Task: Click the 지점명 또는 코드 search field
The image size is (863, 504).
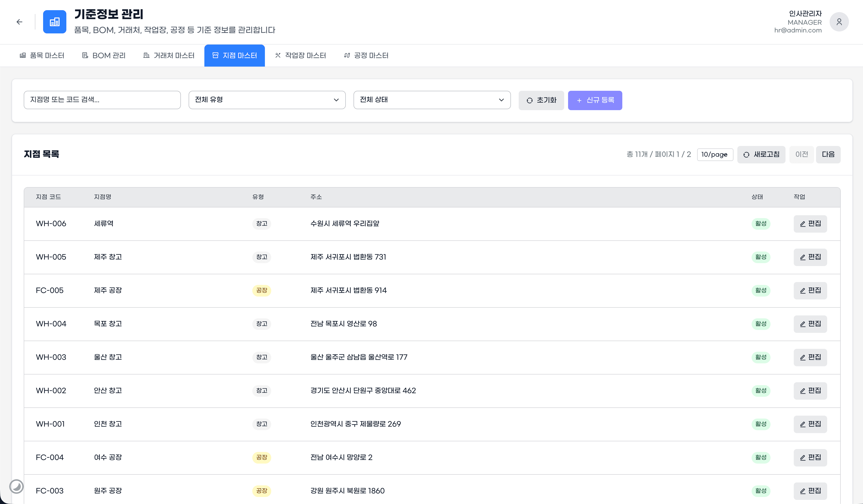Action: point(102,100)
